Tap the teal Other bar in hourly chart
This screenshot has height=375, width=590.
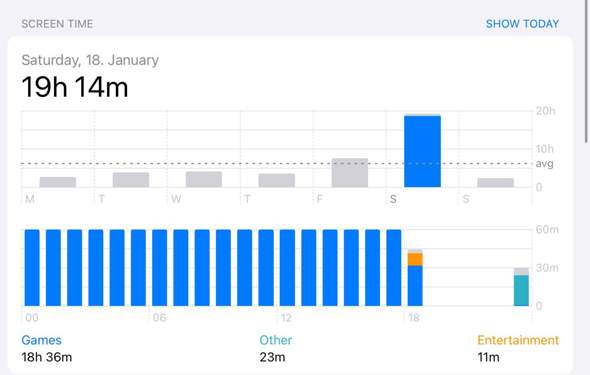[521, 290]
